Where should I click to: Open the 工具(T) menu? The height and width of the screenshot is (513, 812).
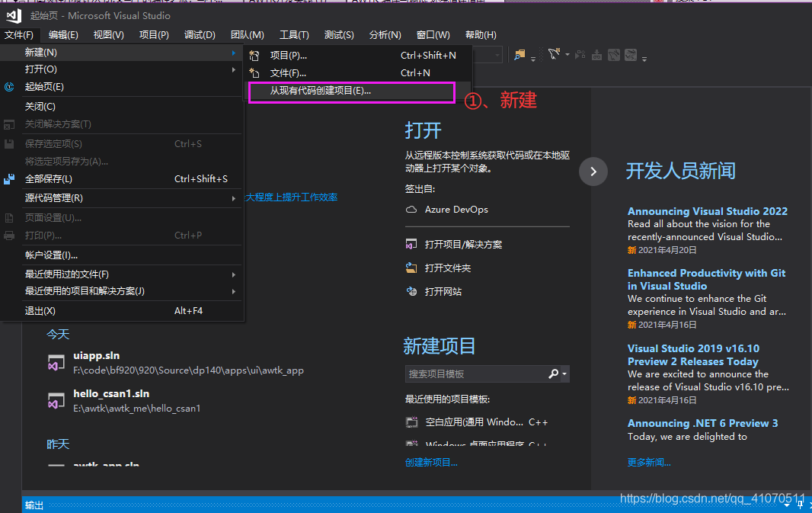point(294,35)
